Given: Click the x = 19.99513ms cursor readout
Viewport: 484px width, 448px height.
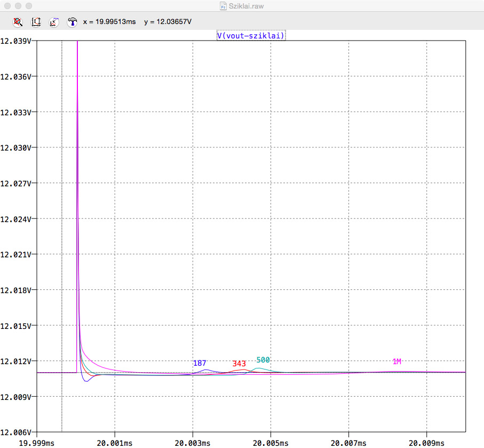Looking at the screenshot, I should click(109, 22).
